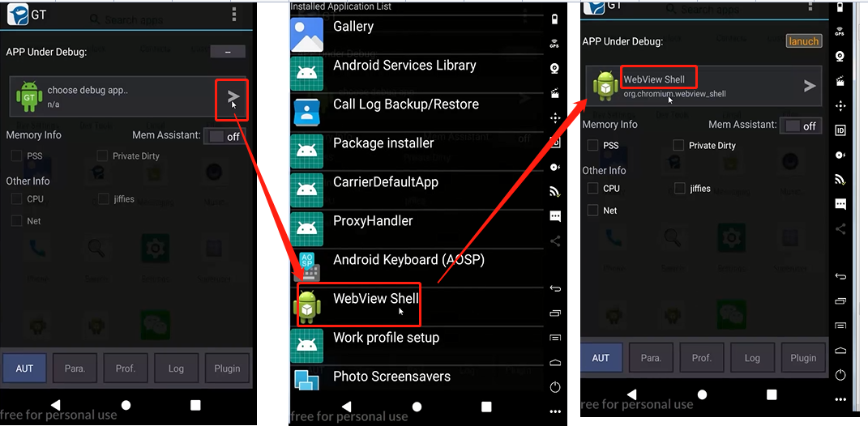Click the power icon in the middle sidebar

point(555,386)
